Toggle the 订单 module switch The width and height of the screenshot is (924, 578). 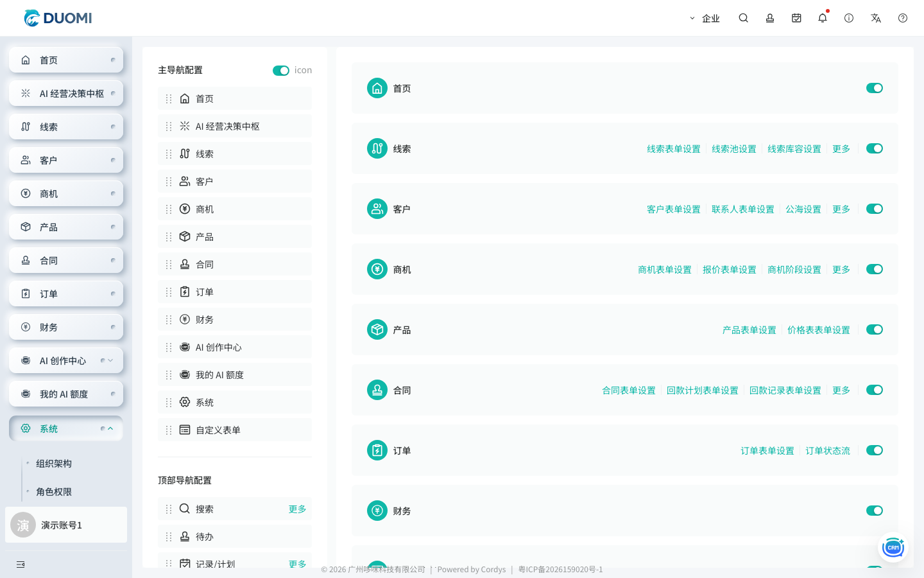[x=875, y=450]
